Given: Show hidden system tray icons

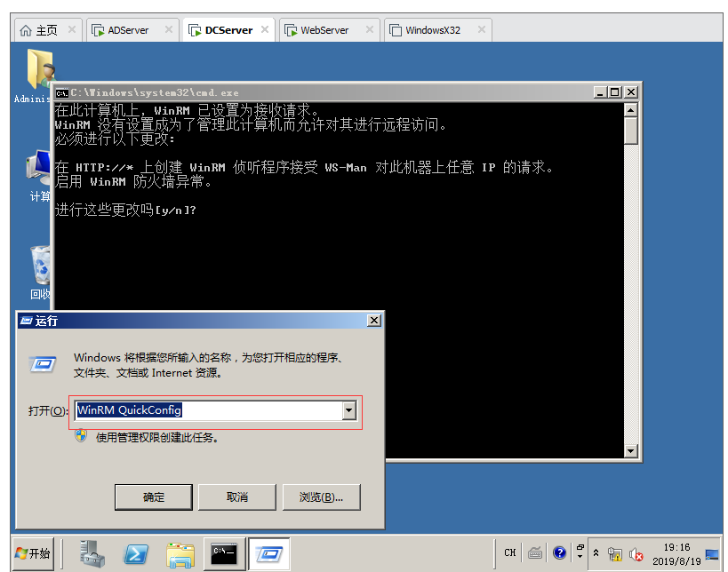Looking at the screenshot, I should point(596,553).
